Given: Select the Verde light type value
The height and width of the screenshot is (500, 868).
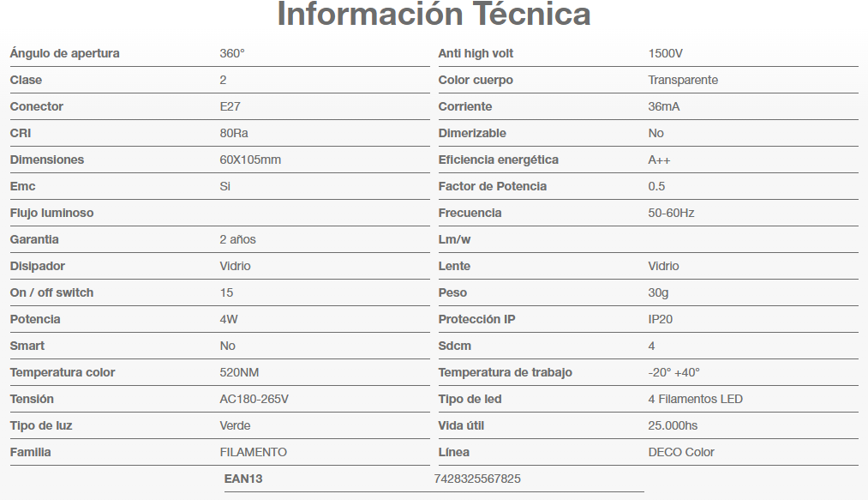Looking at the screenshot, I should (x=236, y=425).
